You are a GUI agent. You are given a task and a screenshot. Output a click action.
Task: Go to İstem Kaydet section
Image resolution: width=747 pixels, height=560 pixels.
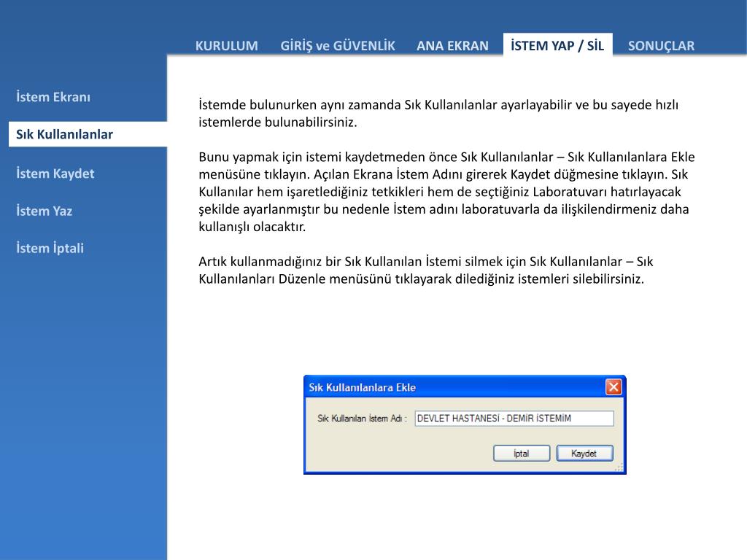(55, 174)
